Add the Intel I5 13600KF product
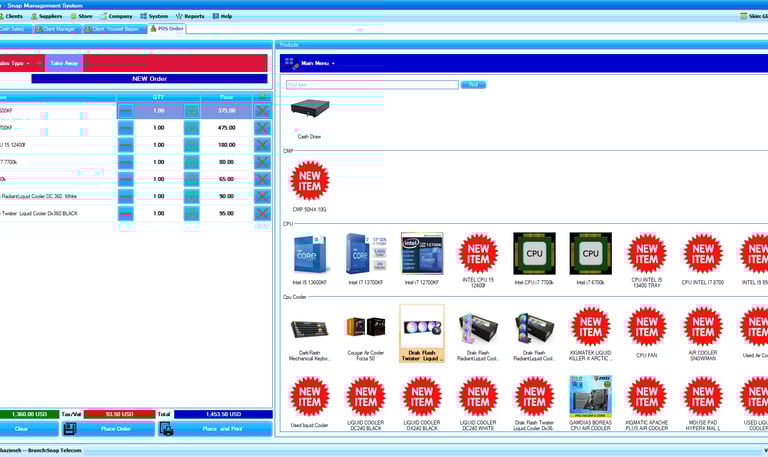 point(310,259)
